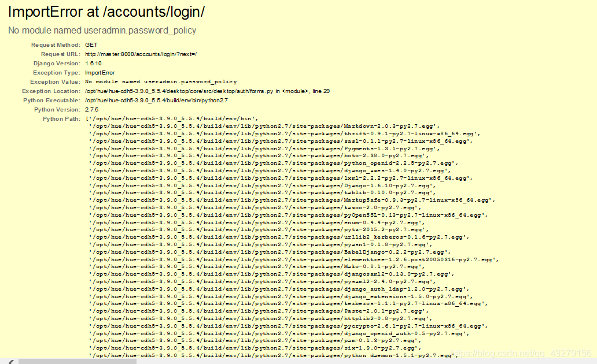The image size is (597, 364).
Task: Click the sasl-0.1.1 egg path line
Action: click(x=281, y=141)
